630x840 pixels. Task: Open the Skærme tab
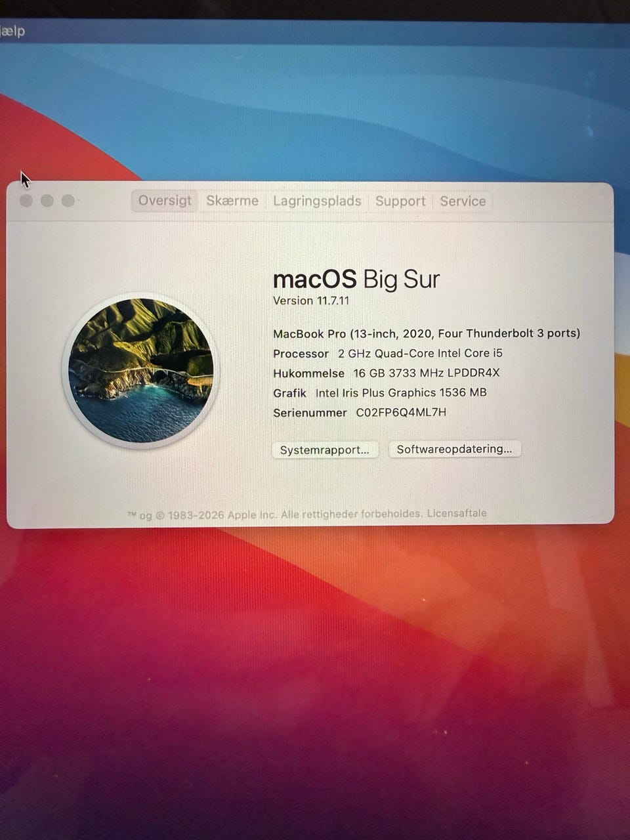click(x=232, y=201)
